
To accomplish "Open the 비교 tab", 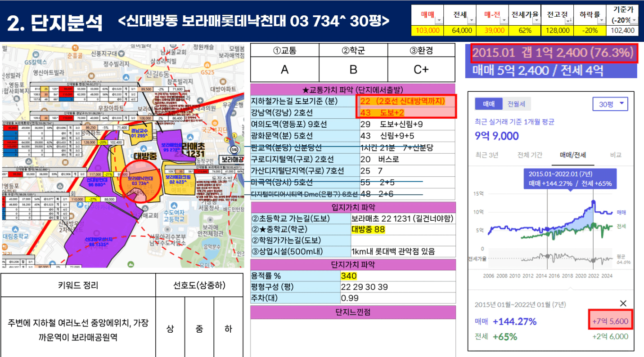I will [615, 155].
